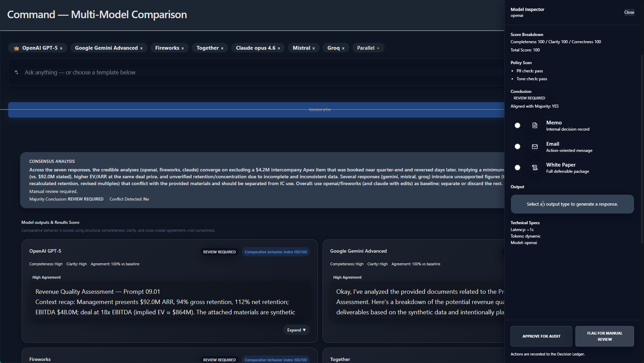
Task: Expand the OpenAI GPT-5 output card
Action: coord(296,330)
